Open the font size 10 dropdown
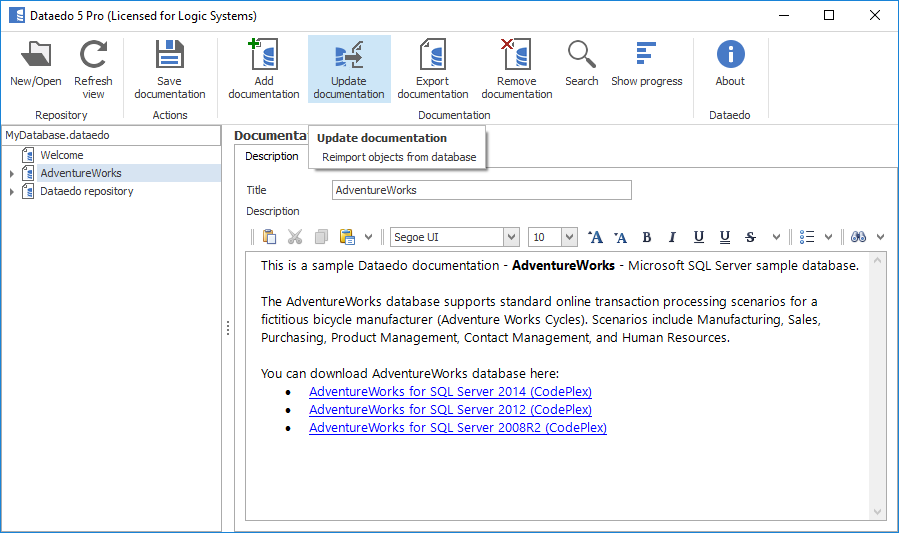 (x=569, y=237)
